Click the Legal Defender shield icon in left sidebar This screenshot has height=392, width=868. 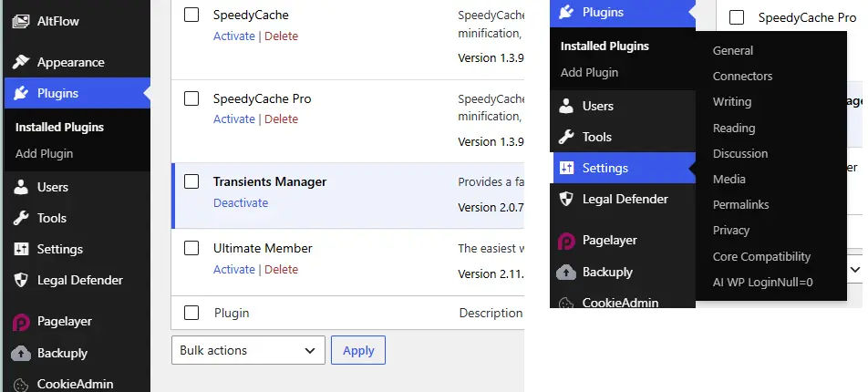click(x=21, y=280)
